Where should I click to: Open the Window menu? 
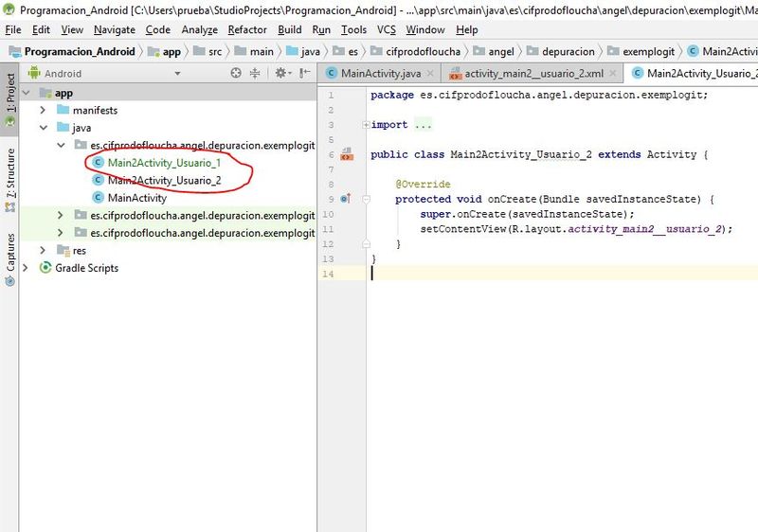click(425, 30)
